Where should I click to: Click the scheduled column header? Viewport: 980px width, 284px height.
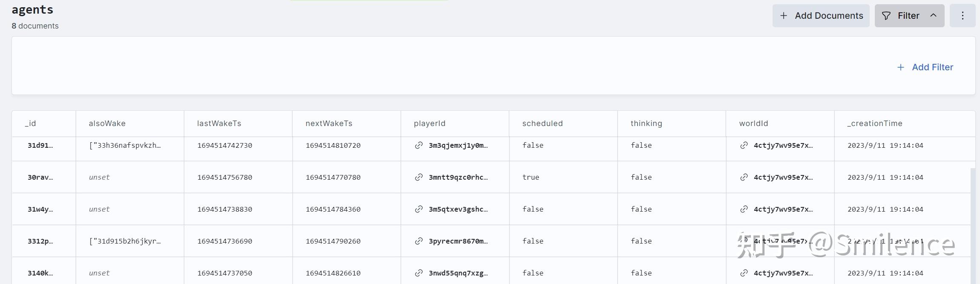[542, 123]
